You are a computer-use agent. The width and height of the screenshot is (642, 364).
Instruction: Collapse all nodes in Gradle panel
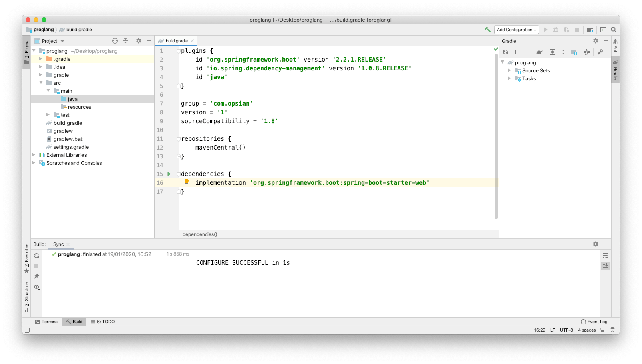(563, 52)
